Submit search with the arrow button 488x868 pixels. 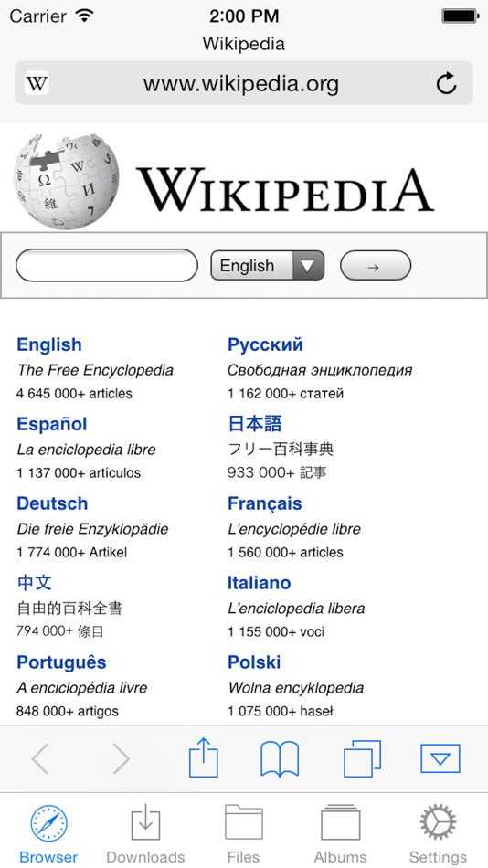(x=376, y=266)
